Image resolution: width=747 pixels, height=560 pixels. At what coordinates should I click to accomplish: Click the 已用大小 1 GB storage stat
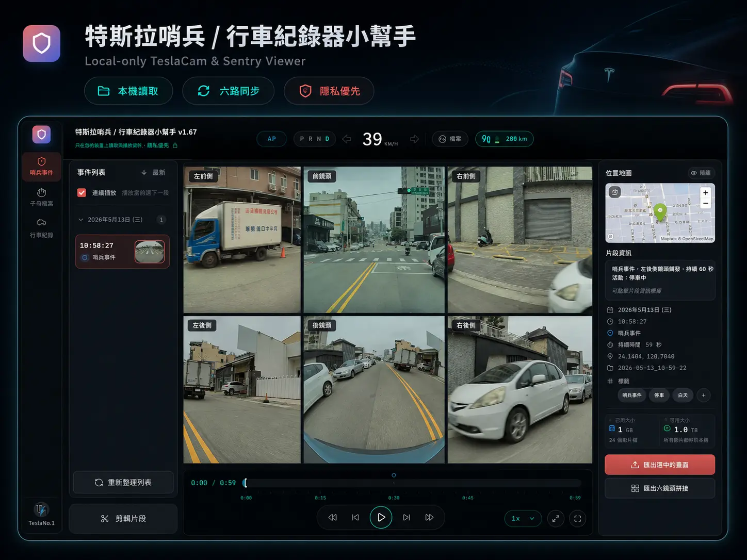coord(631,430)
